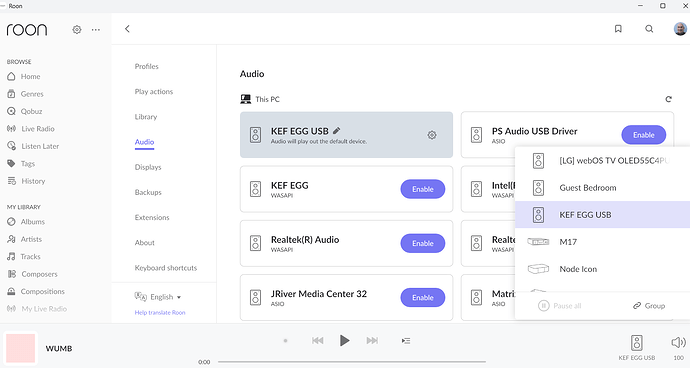This screenshot has height=368, width=690.
Task: Open Keyboard shortcuts settings tab
Action: click(x=166, y=268)
